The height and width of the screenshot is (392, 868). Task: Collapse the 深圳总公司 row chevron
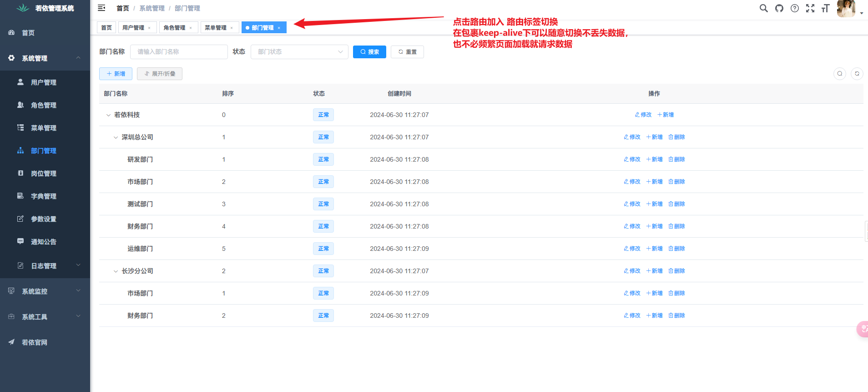(116, 137)
